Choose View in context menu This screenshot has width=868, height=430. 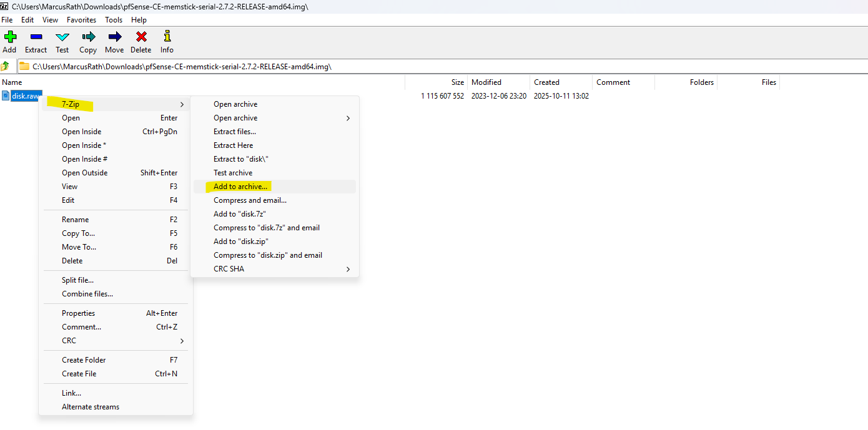[x=116, y=187]
